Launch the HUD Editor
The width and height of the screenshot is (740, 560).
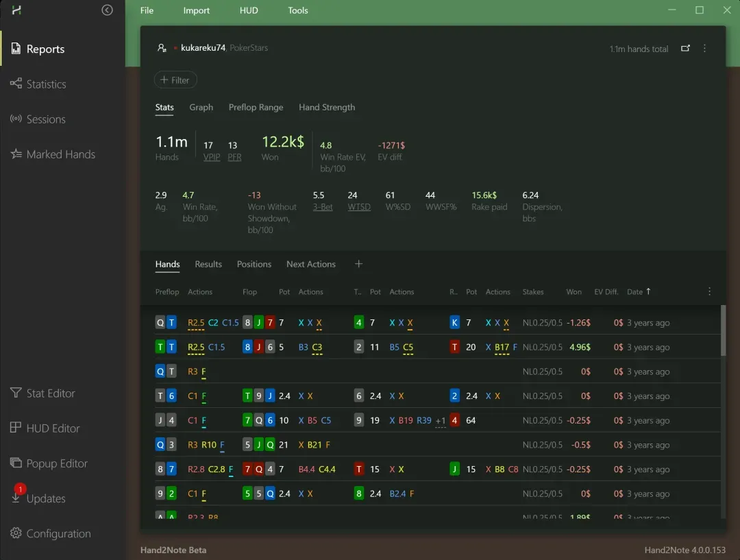click(x=53, y=428)
